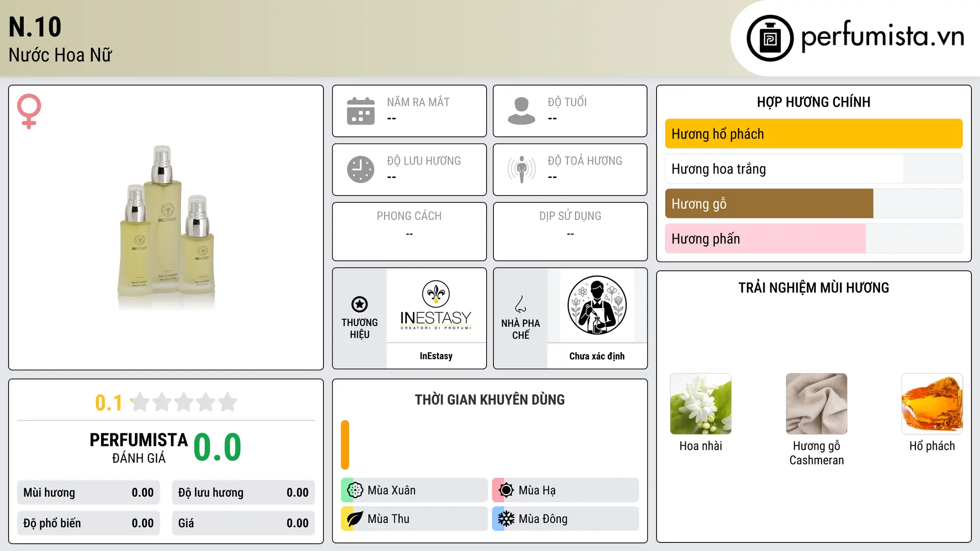The image size is (980, 551).
Task: Select the Hổ phách amber note image
Action: 932,404
